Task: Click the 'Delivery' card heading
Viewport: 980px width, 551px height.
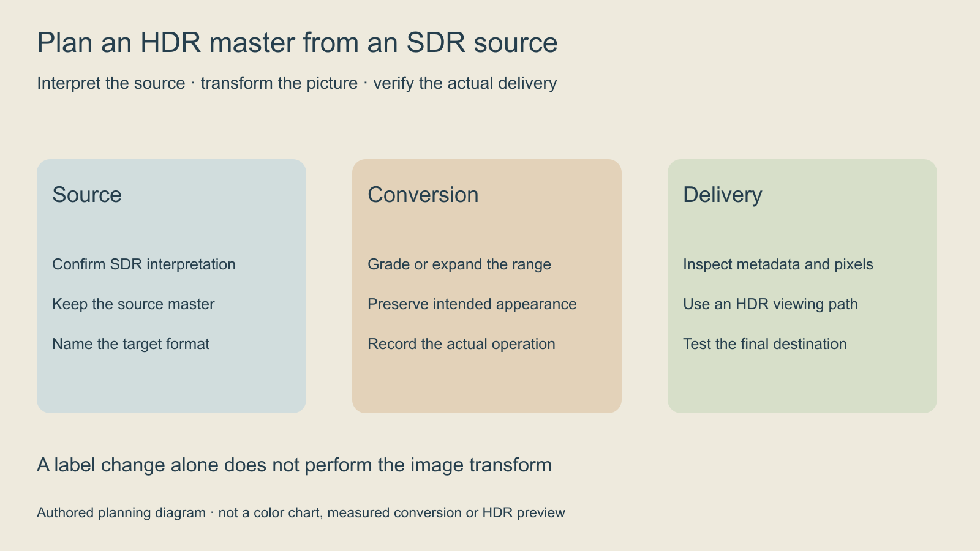Action: [x=723, y=195]
